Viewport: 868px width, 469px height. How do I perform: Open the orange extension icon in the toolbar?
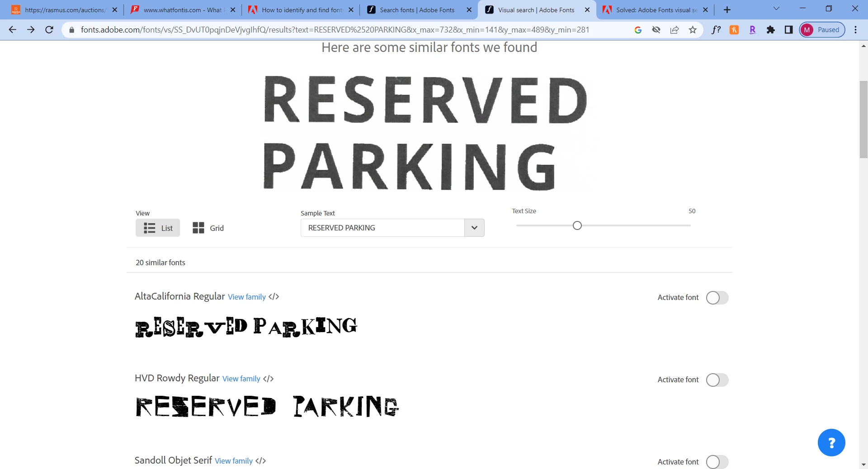coord(734,30)
